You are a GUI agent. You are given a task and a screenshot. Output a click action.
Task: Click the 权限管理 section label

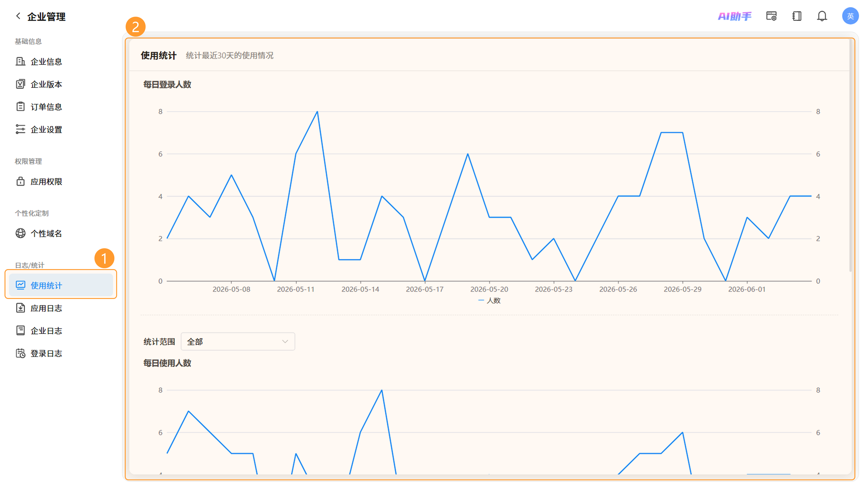click(28, 161)
